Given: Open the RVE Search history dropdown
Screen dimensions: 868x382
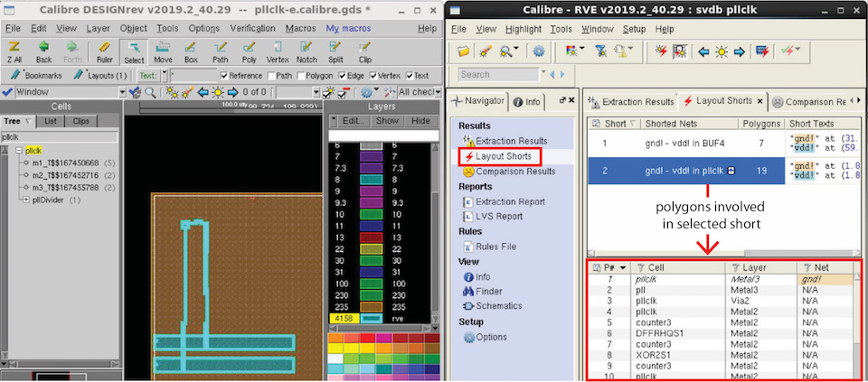Looking at the screenshot, I should (543, 74).
